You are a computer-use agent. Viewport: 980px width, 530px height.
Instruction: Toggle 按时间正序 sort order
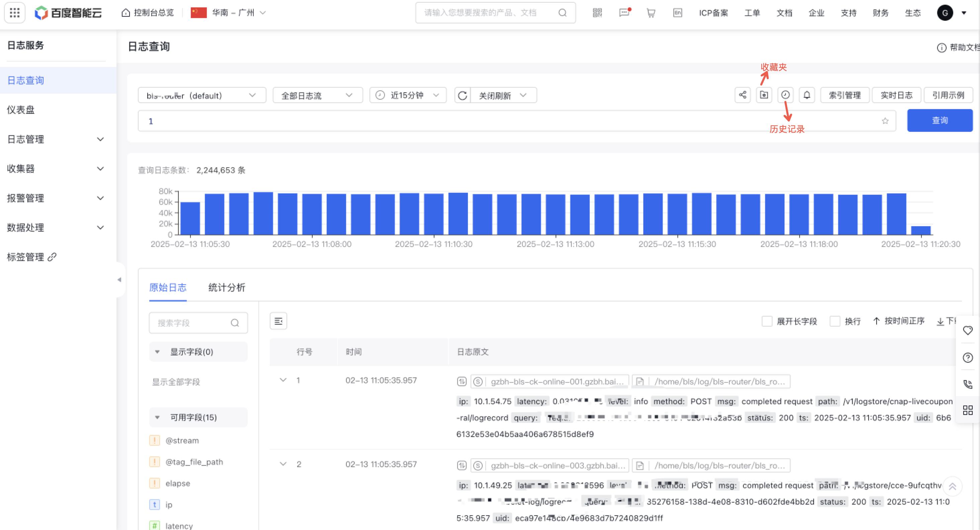[x=899, y=321]
